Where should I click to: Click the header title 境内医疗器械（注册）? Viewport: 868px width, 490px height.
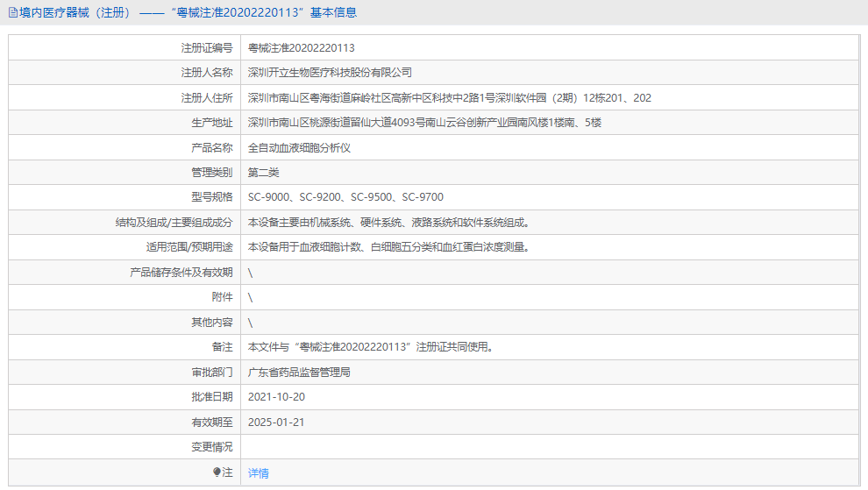tap(76, 13)
